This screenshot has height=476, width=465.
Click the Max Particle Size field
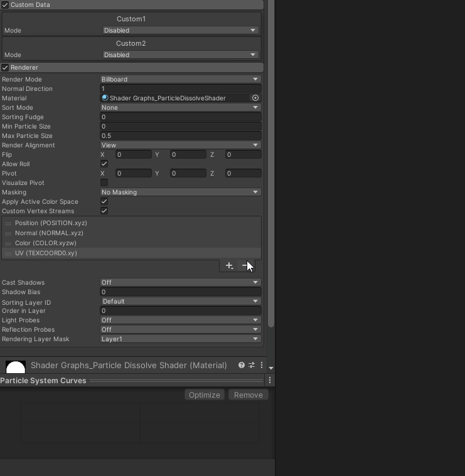point(180,135)
